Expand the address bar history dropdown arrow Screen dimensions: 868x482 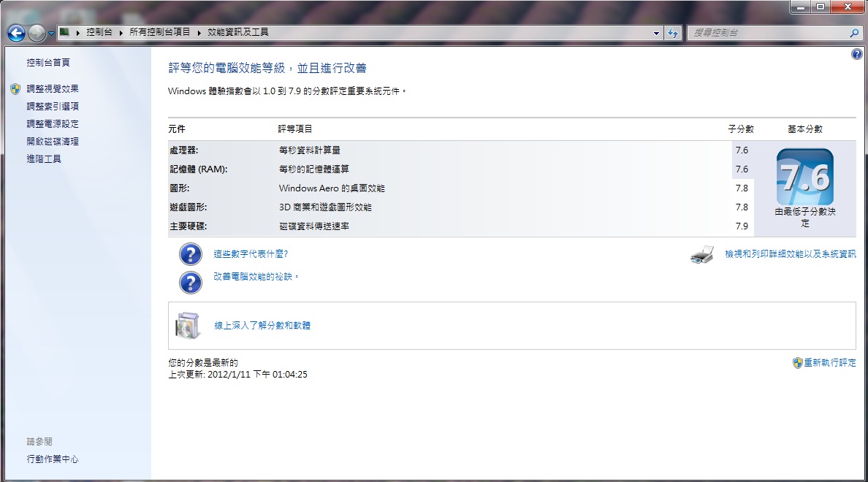[x=656, y=33]
